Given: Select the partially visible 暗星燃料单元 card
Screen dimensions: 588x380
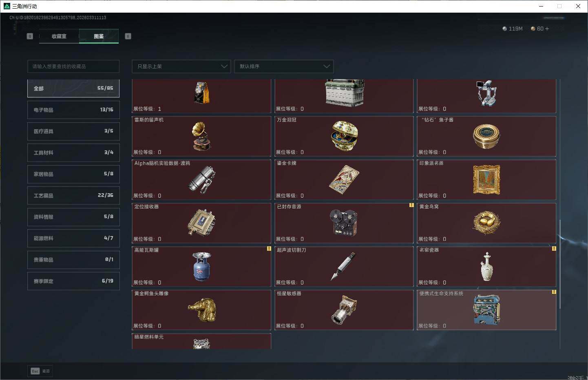Looking at the screenshot, I should click(x=201, y=341).
